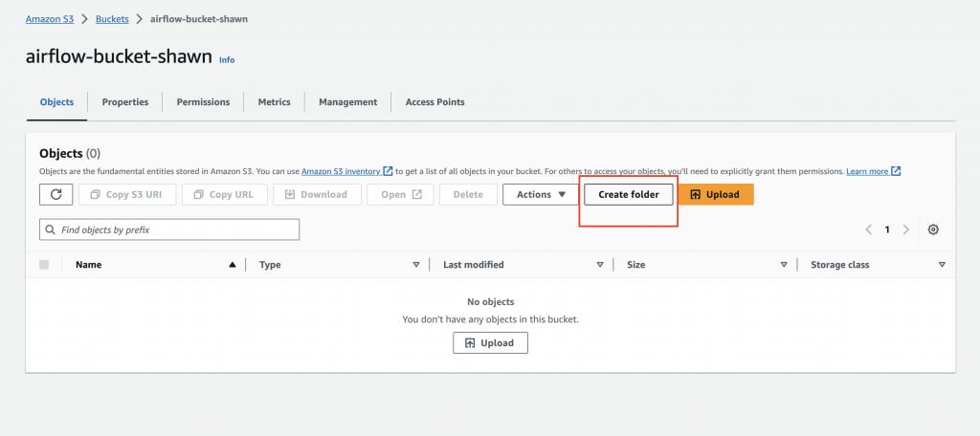Screen dimensions: 980x436
Task: Follow the Amazon S3 breadcrumb link
Action: pyautogui.click(x=50, y=19)
